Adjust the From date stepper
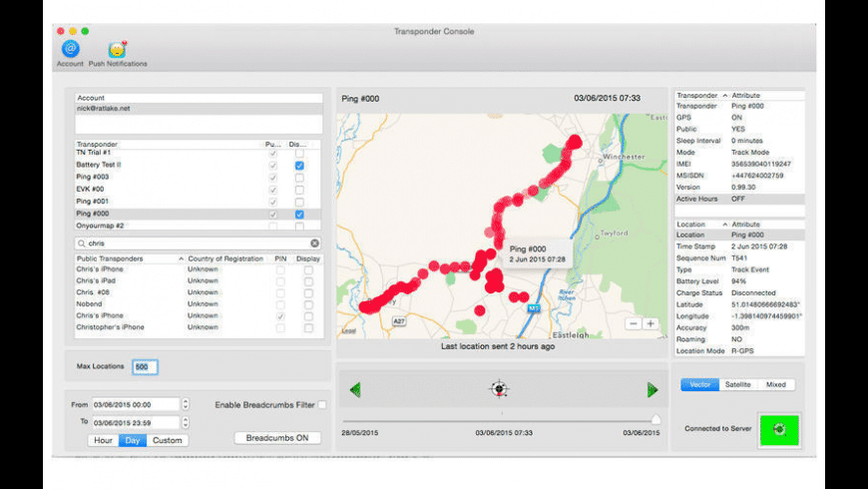 point(186,405)
